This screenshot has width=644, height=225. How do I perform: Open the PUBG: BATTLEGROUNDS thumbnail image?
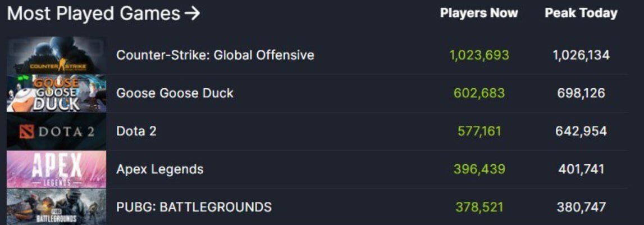point(57,206)
